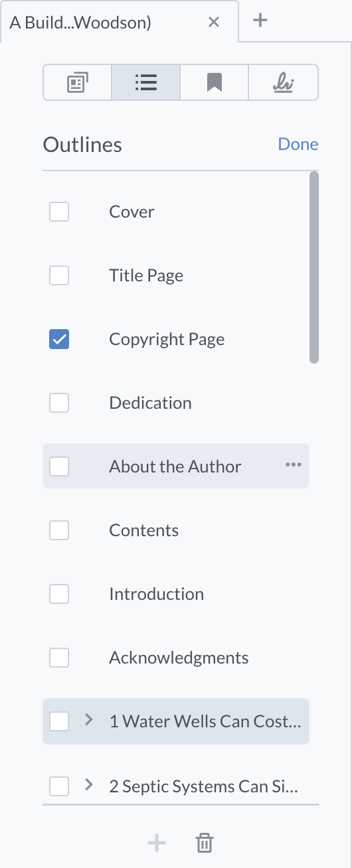The image size is (352, 868).
Task: Select the outlines list icon
Action: [145, 82]
